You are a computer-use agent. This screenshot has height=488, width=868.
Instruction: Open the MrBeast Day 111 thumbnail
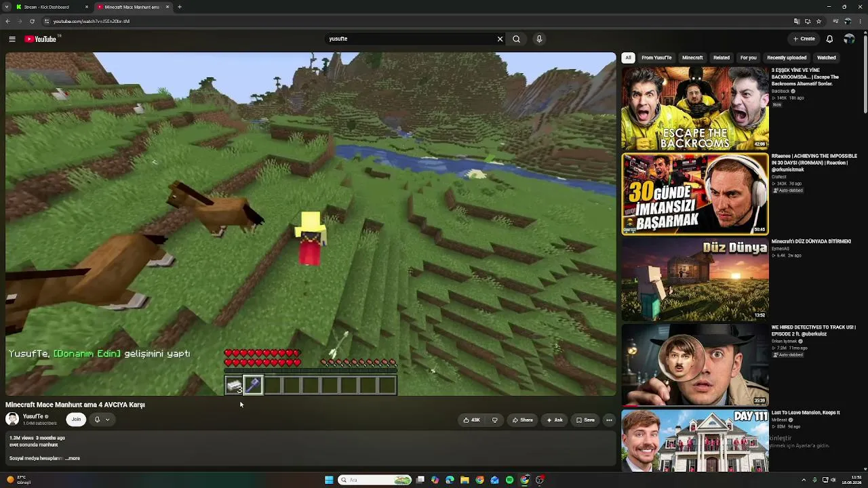coord(695,441)
